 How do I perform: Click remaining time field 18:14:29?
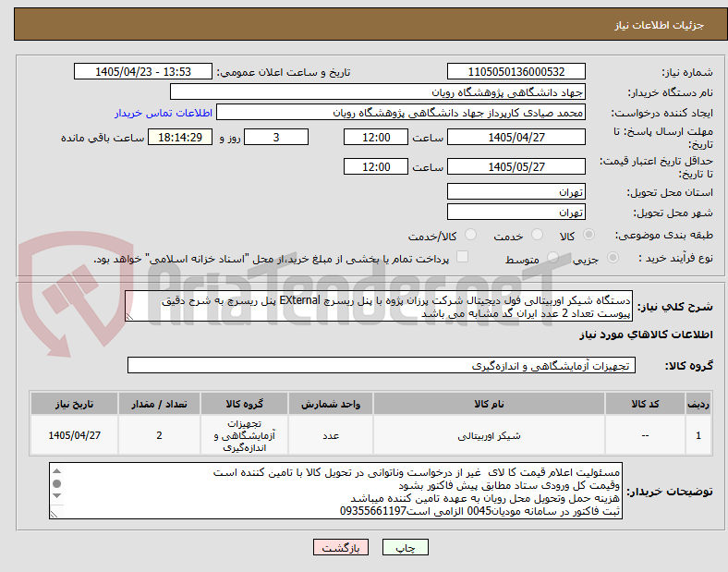tap(180, 137)
